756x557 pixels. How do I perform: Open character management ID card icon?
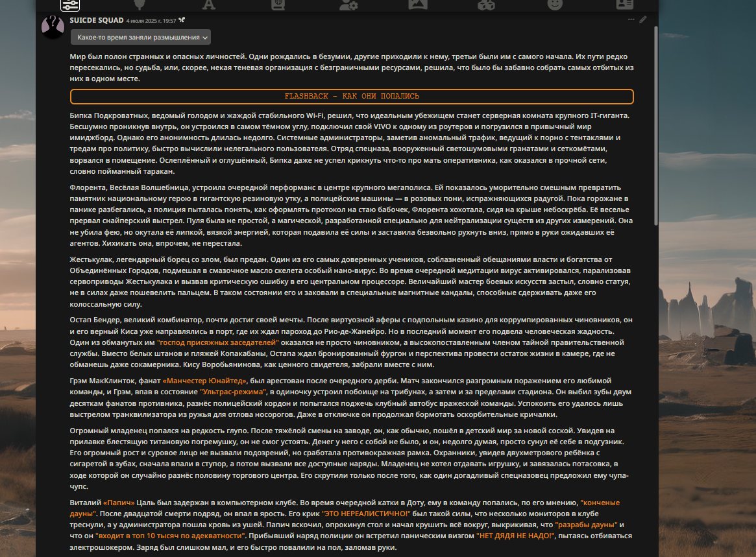(x=624, y=5)
